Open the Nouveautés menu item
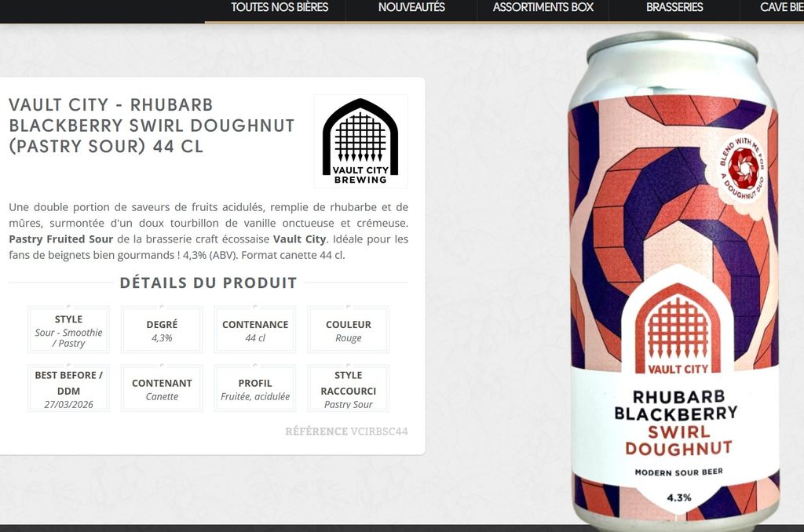Viewport: 804px width, 532px height. pos(411,8)
